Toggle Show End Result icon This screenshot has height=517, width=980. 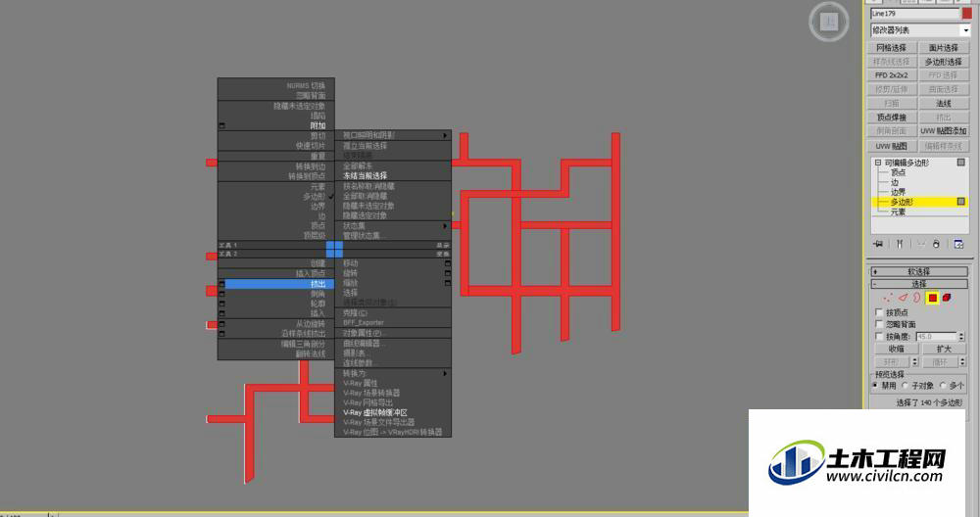click(x=900, y=244)
